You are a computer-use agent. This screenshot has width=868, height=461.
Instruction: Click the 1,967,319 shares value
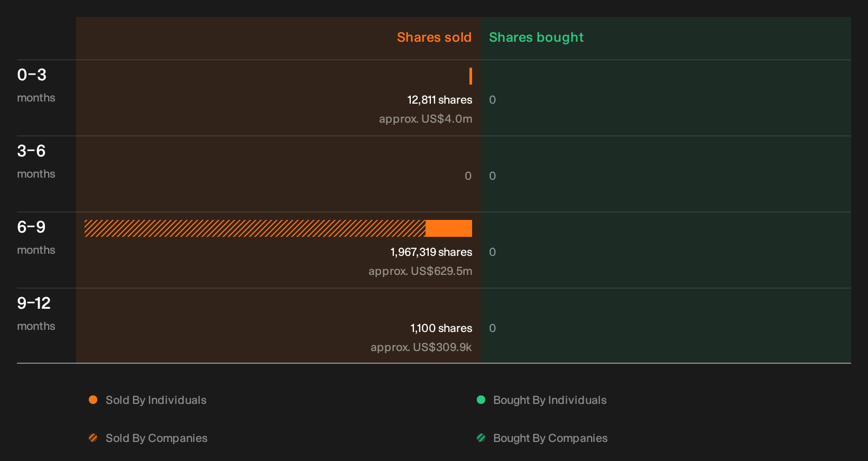click(431, 252)
